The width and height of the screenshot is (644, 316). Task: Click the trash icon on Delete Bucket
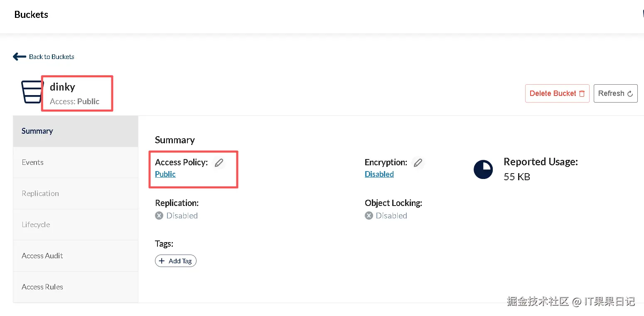pos(582,93)
